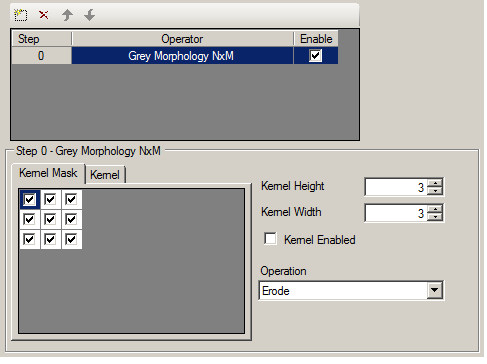The height and width of the screenshot is (364, 487).
Task: Decrease Kernel Width value
Action: [x=435, y=217]
